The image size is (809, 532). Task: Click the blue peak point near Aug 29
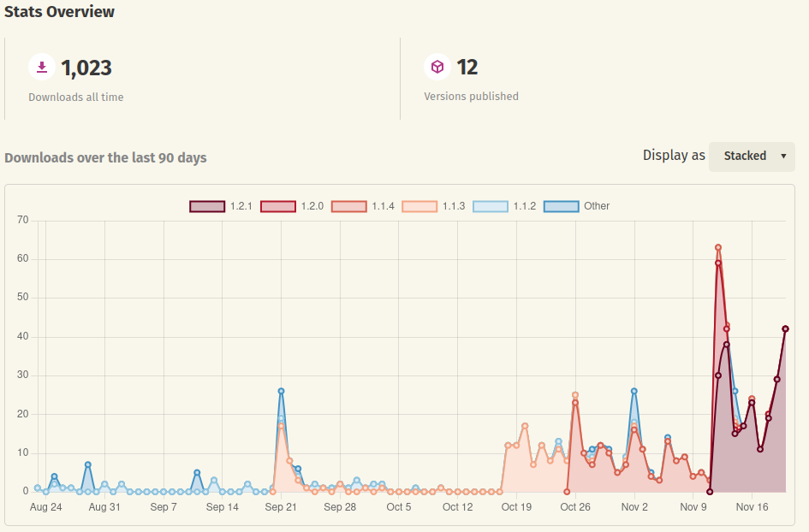88,464
